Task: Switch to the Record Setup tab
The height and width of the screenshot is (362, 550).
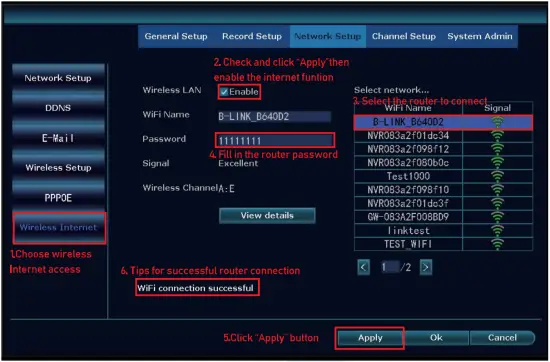Action: [252, 36]
